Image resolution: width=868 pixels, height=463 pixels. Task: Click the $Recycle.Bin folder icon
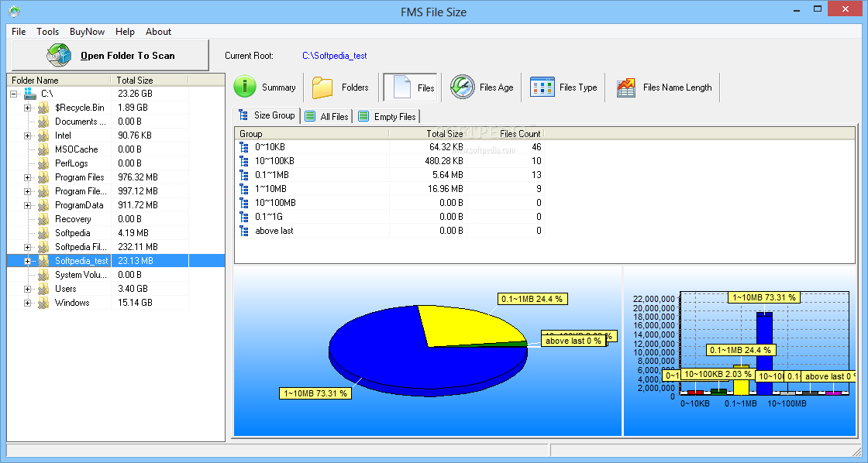(x=43, y=108)
